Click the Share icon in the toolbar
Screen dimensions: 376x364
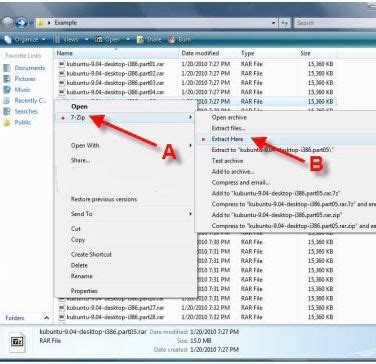[140, 40]
